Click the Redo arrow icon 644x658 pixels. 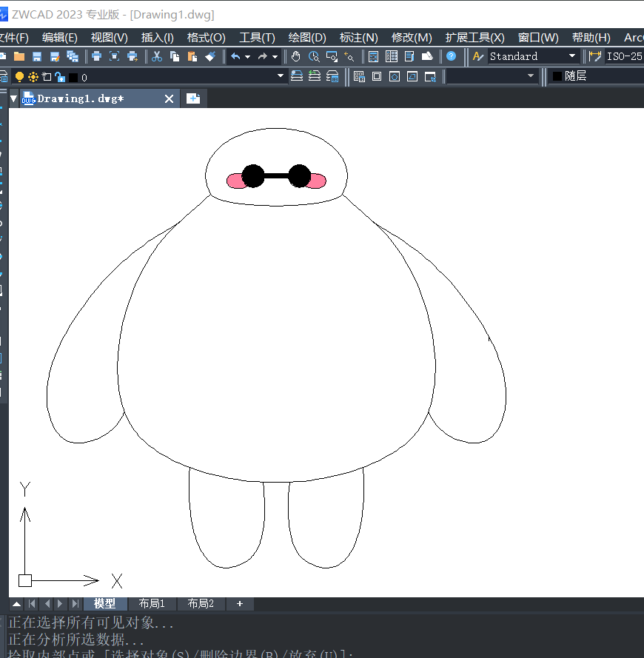pos(263,56)
